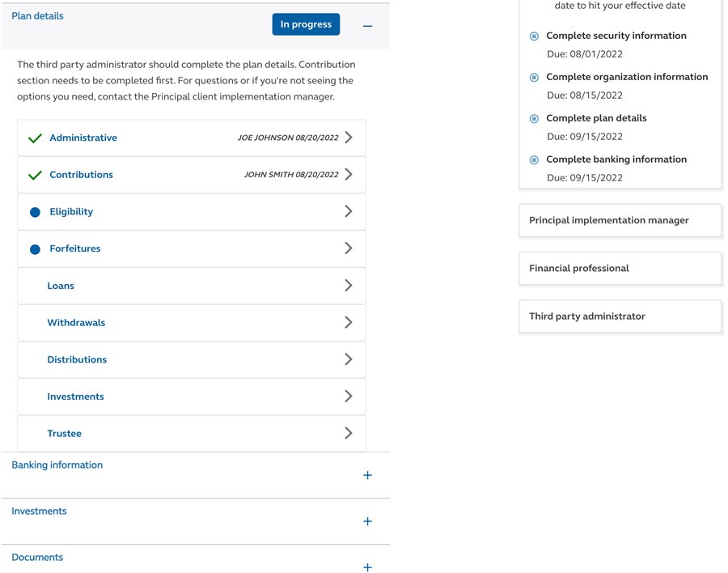Click the In progress badge
The image size is (728, 573).
pos(306,24)
